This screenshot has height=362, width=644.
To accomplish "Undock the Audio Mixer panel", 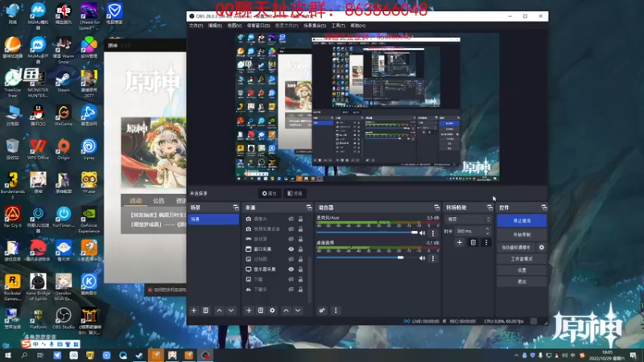I will click(436, 208).
